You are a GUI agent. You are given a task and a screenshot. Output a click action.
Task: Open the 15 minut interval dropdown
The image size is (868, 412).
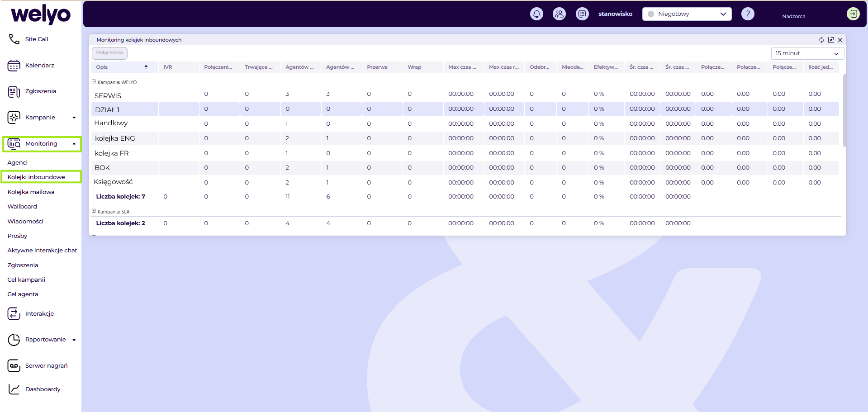pos(807,53)
